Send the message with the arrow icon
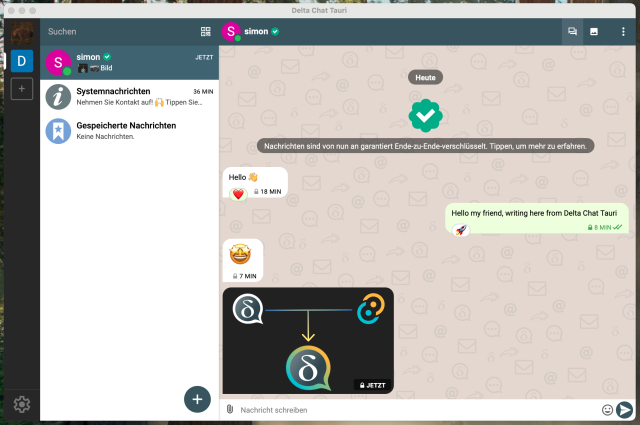This screenshot has width=640, height=425. [x=625, y=410]
